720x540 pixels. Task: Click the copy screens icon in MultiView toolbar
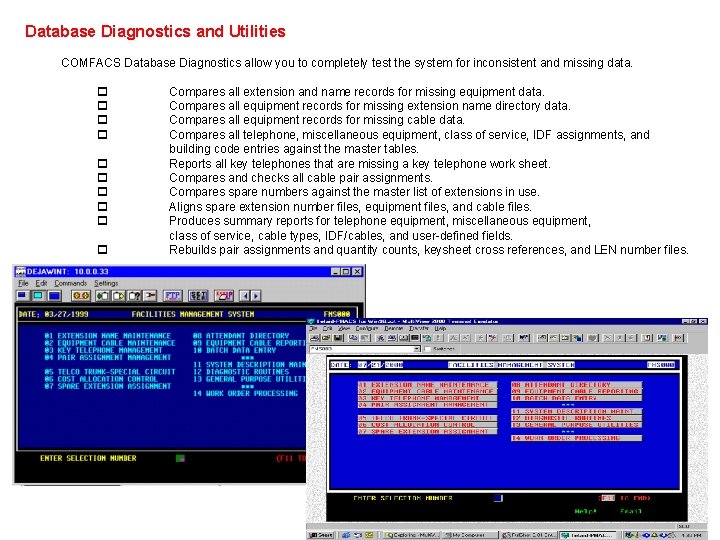[353, 338]
